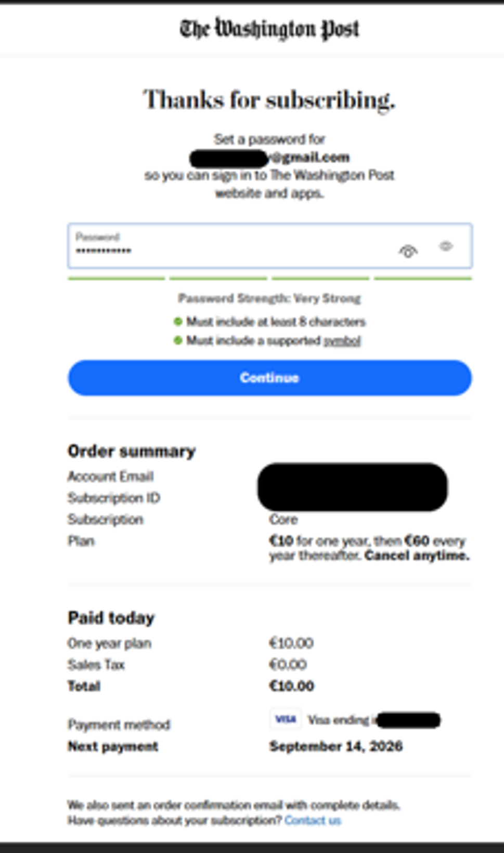Click the first password strength bar segment
Screen dimensions: 504x853
coord(117,279)
